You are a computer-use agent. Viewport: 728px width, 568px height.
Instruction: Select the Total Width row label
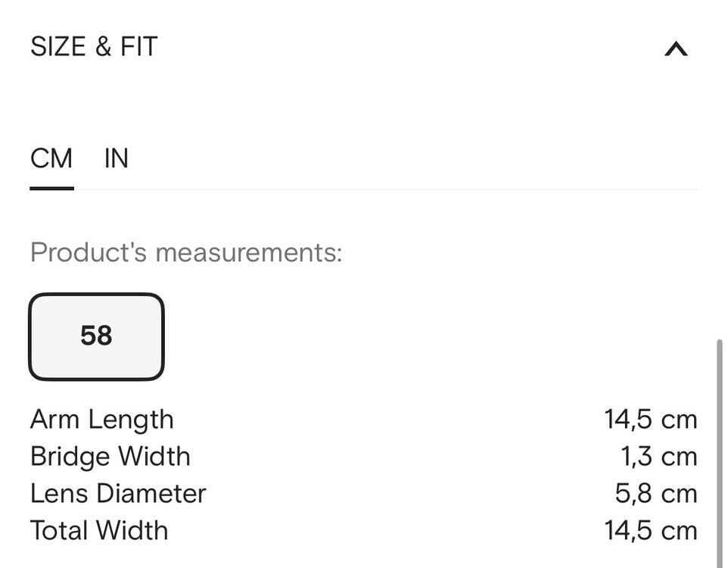click(x=99, y=530)
